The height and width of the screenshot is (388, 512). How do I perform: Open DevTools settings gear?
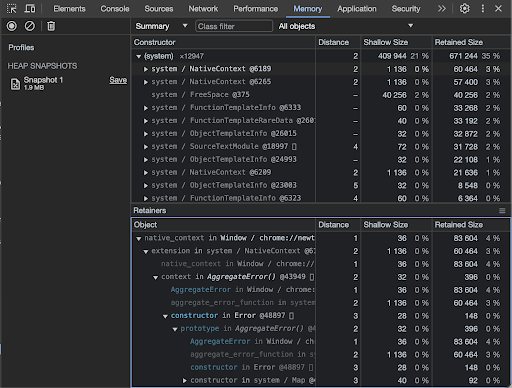[x=464, y=9]
